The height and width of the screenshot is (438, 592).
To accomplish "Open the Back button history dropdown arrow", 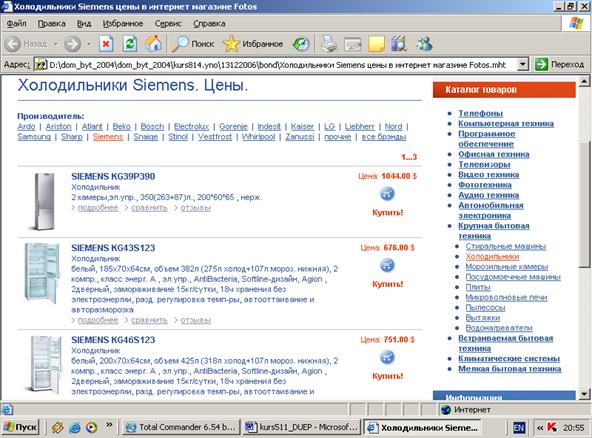I will tap(56, 44).
